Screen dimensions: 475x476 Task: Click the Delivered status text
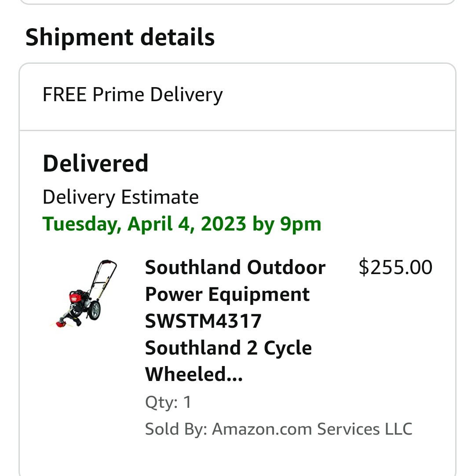(95, 164)
